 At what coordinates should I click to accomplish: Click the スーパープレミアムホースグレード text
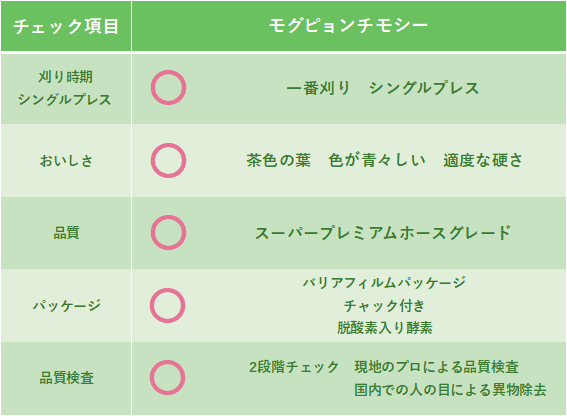(x=383, y=233)
